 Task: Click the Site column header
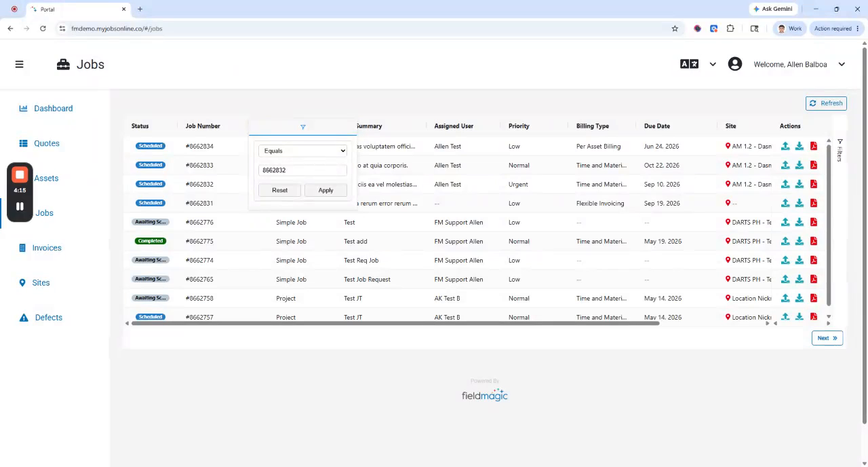tap(730, 126)
